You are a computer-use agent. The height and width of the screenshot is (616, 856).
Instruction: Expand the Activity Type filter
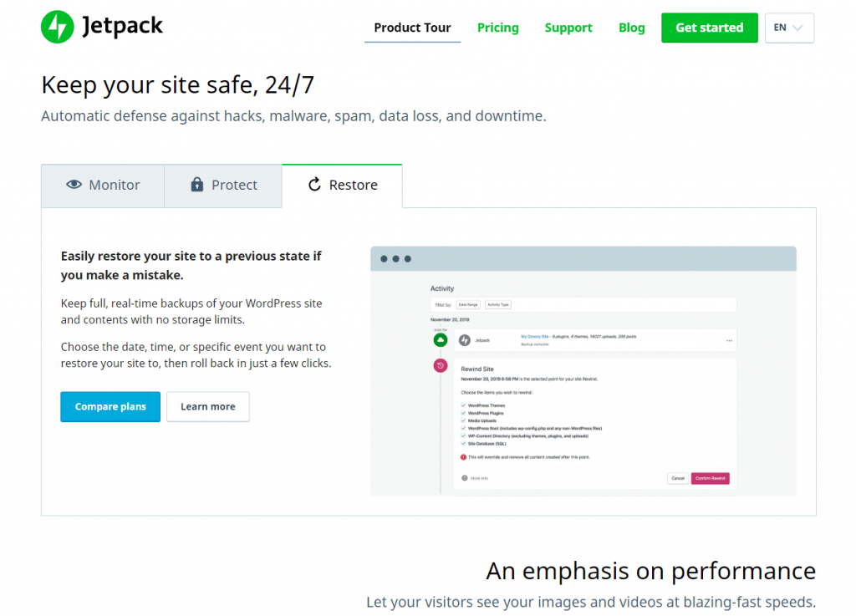498,305
